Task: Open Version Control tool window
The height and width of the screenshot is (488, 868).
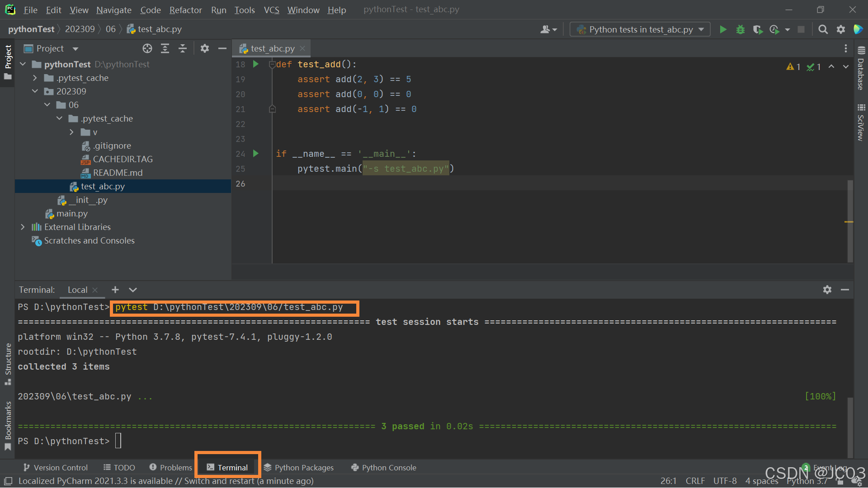Action: tap(56, 468)
